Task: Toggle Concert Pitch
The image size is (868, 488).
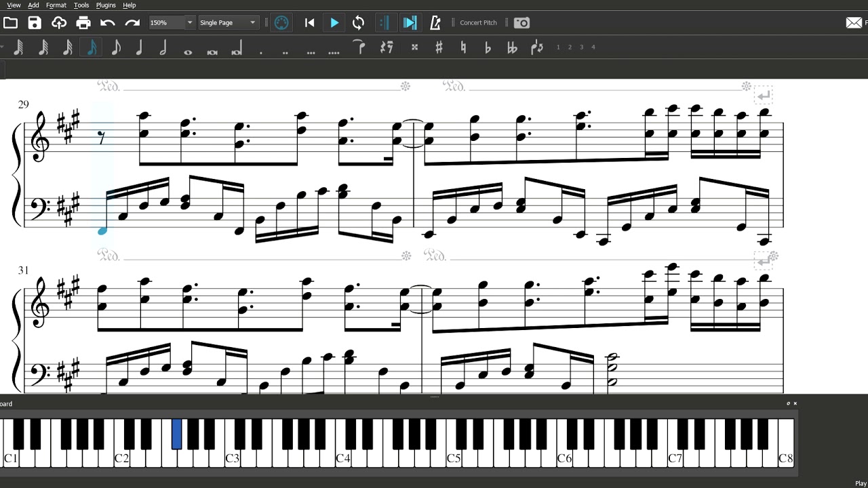Action: point(478,22)
